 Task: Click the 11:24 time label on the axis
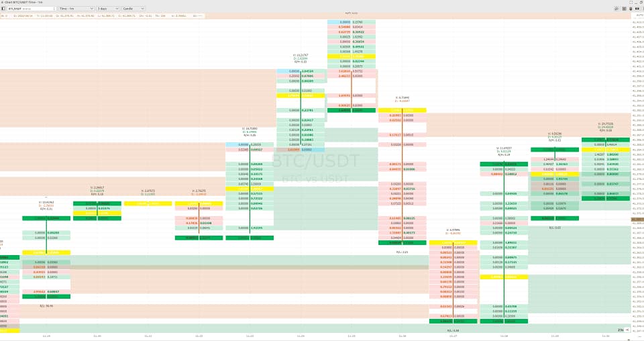point(301,336)
